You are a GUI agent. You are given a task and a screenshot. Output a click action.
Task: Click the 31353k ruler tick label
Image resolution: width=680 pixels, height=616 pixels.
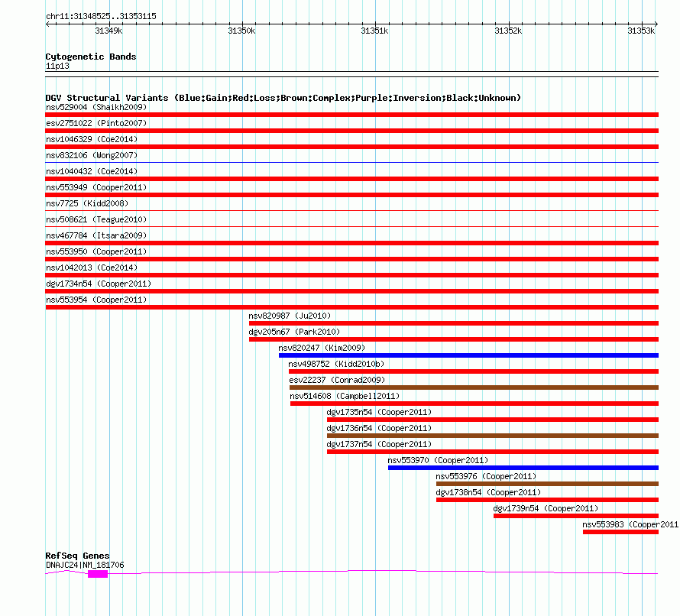(641, 31)
